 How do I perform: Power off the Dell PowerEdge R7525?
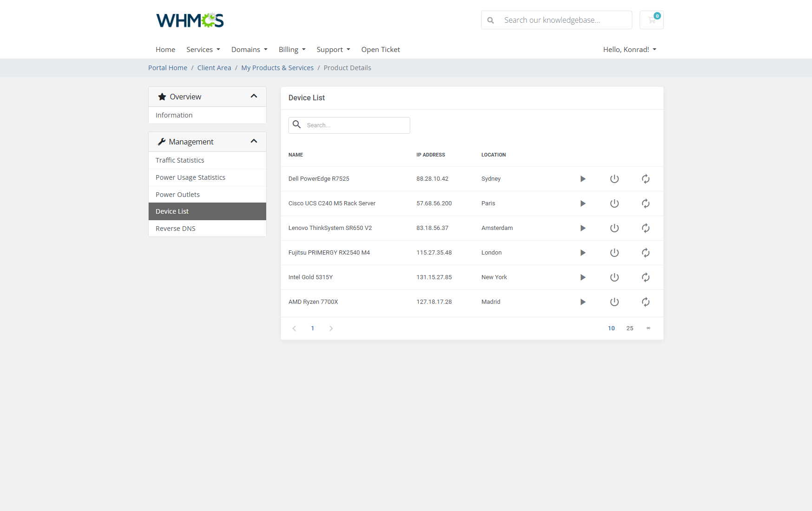click(614, 179)
